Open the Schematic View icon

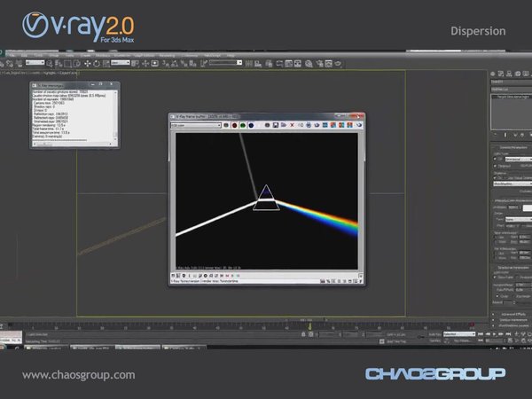298,64
